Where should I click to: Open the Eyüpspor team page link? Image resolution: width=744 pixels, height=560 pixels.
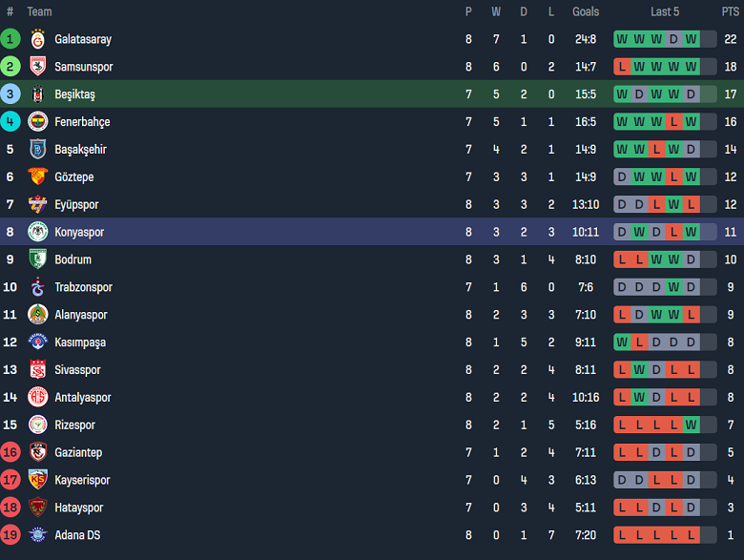[x=76, y=204]
